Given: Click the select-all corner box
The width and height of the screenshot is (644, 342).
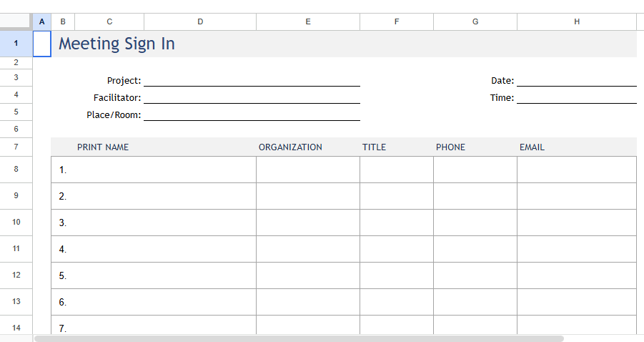Looking at the screenshot, I should [x=16, y=21].
